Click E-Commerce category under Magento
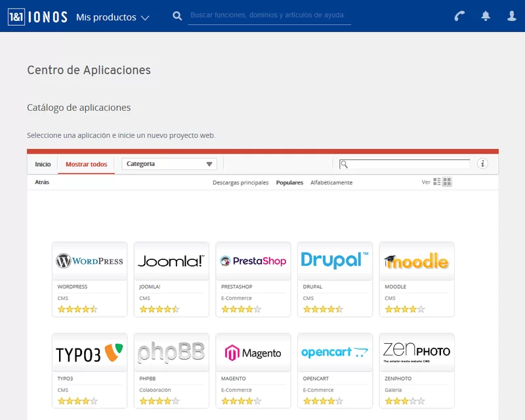Viewport: 525px width, 420px height. click(236, 390)
